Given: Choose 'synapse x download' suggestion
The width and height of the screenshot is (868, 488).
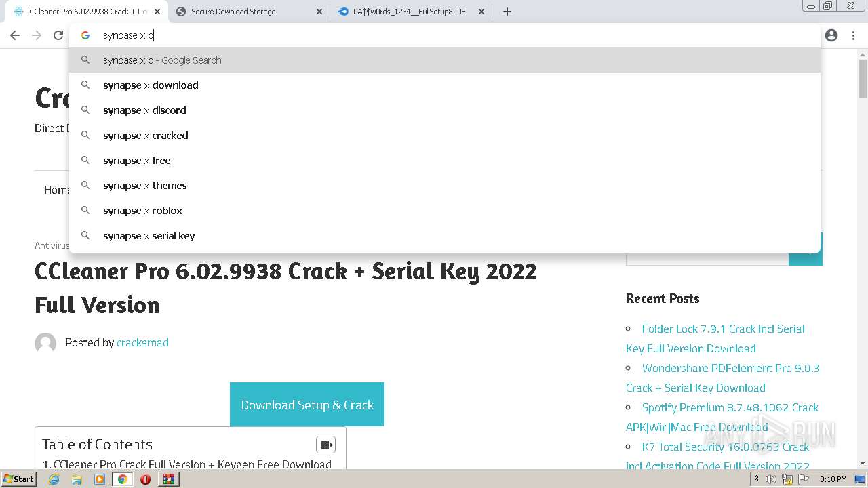Looking at the screenshot, I should (445, 85).
